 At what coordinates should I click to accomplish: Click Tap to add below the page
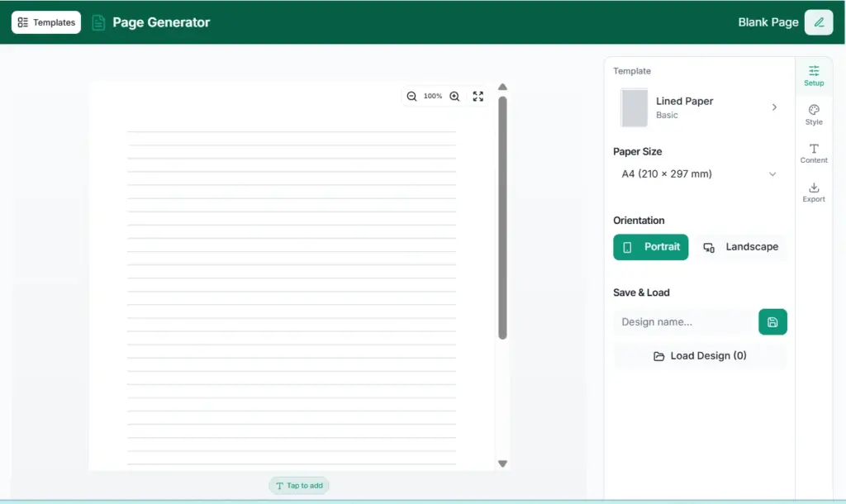pyautogui.click(x=299, y=486)
